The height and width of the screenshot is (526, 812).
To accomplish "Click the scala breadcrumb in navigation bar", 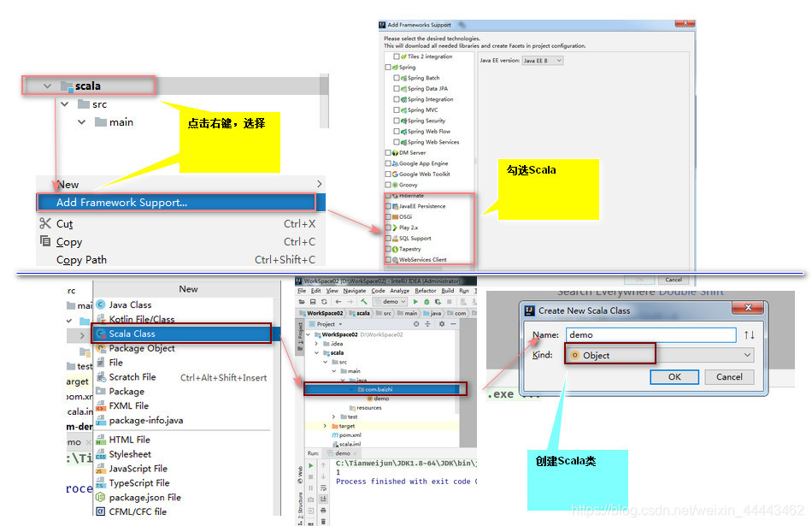I will [x=360, y=313].
